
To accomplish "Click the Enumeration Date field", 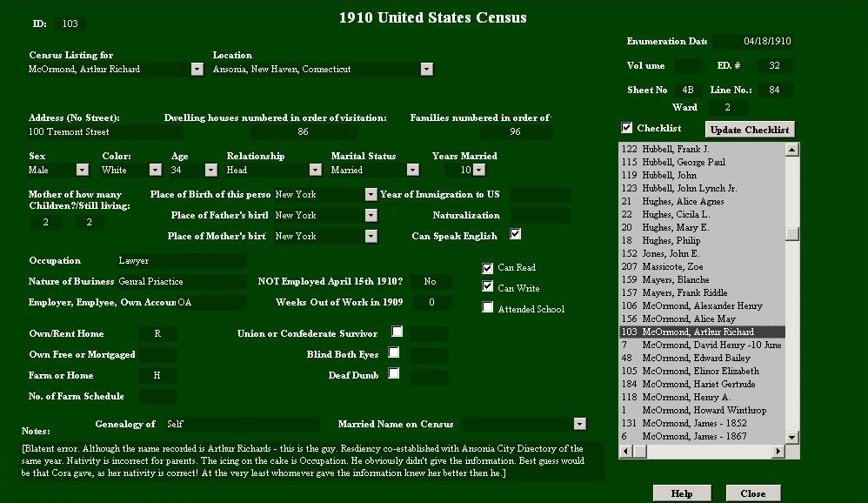I will [753, 42].
